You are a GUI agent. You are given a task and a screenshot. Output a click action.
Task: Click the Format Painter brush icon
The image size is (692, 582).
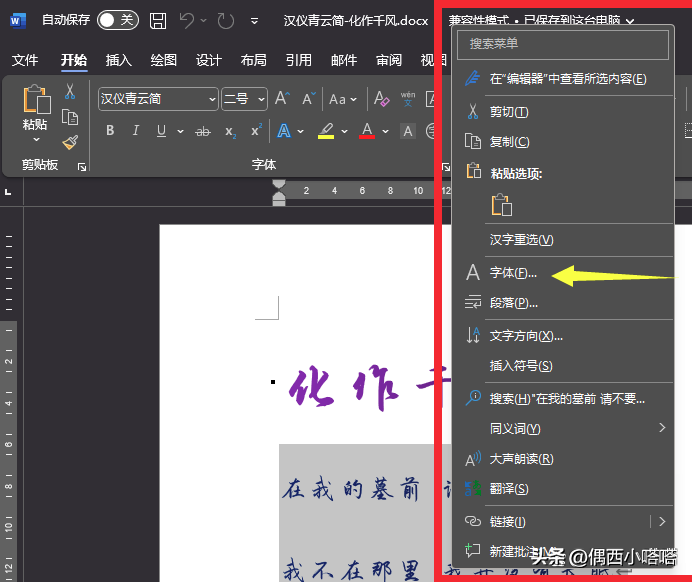(x=70, y=143)
